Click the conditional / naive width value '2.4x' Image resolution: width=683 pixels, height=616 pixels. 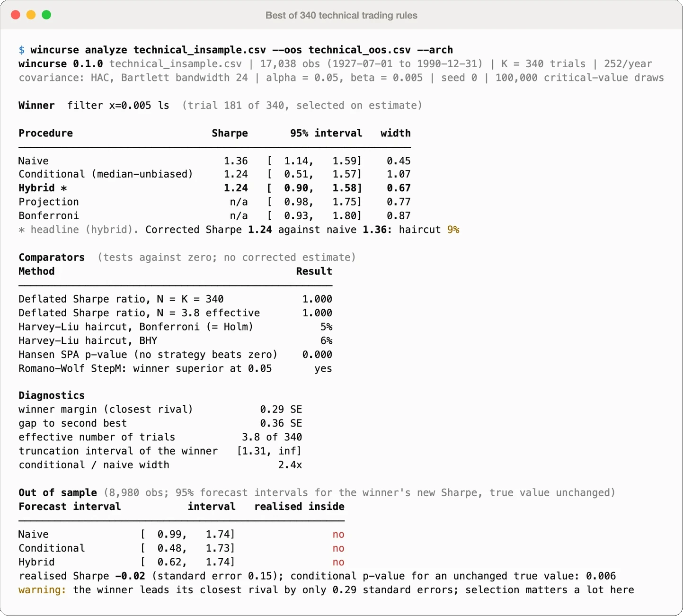click(290, 465)
